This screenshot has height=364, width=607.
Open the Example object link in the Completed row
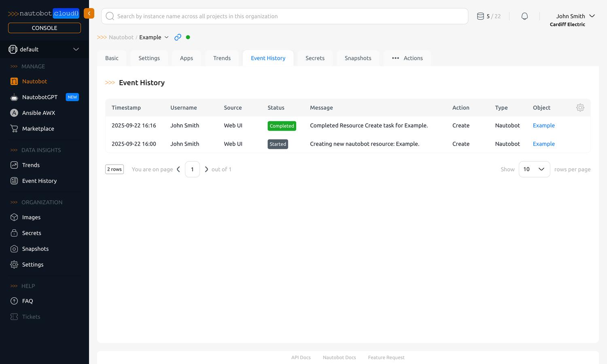(543, 125)
